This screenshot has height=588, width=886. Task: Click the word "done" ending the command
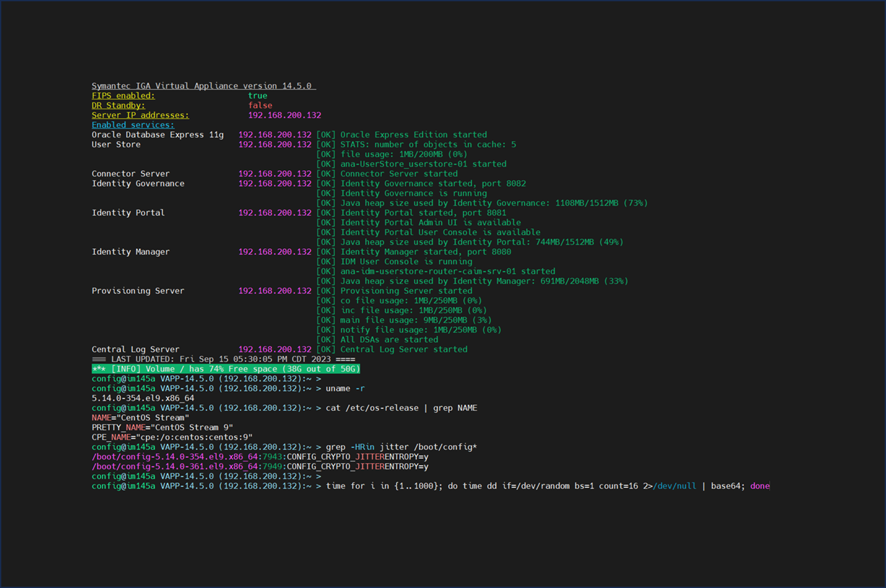pyautogui.click(x=760, y=486)
